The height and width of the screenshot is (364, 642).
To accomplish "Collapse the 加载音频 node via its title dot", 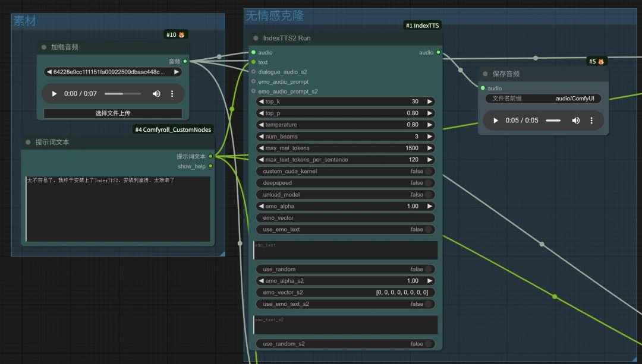I will coord(44,47).
